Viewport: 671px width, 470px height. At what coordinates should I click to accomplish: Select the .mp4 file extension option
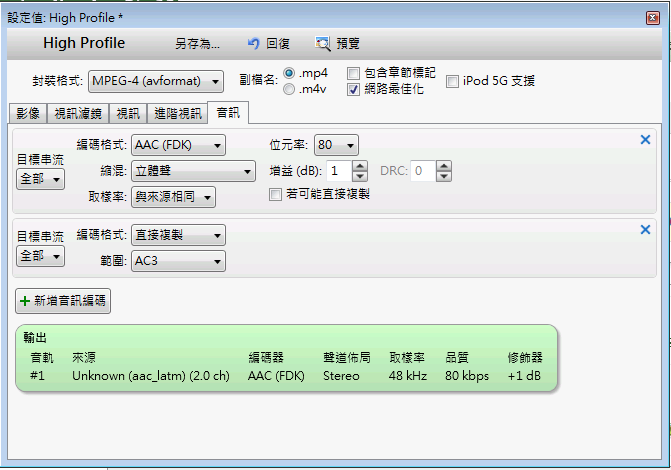[x=289, y=73]
